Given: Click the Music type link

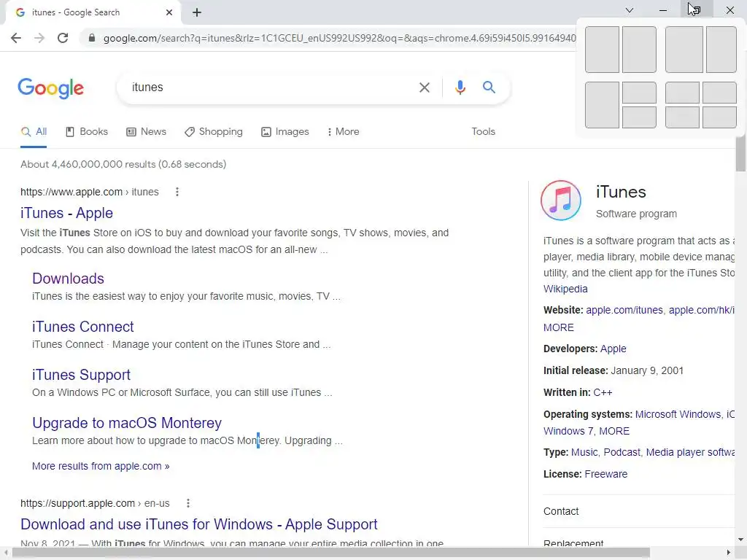Looking at the screenshot, I should tap(584, 452).
